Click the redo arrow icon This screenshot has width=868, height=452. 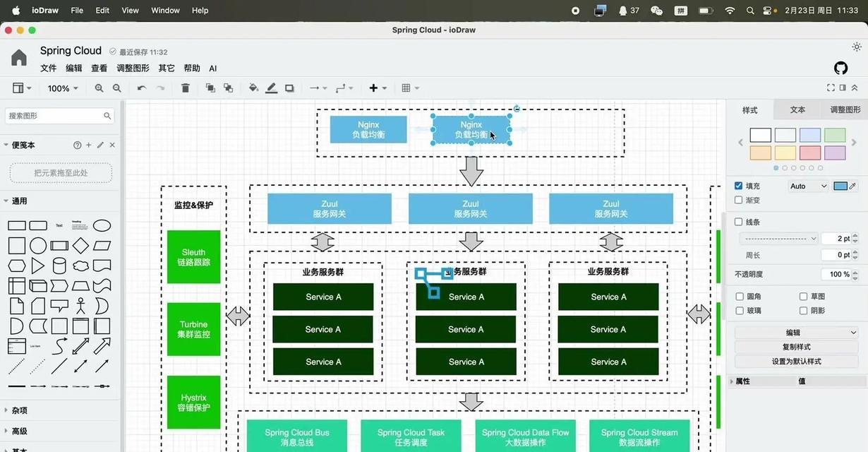(160, 88)
